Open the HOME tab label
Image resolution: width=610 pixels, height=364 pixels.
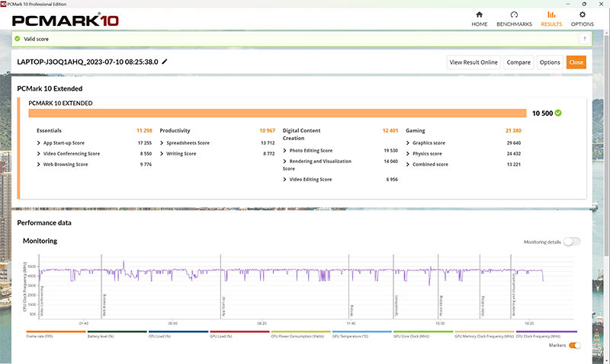point(480,24)
